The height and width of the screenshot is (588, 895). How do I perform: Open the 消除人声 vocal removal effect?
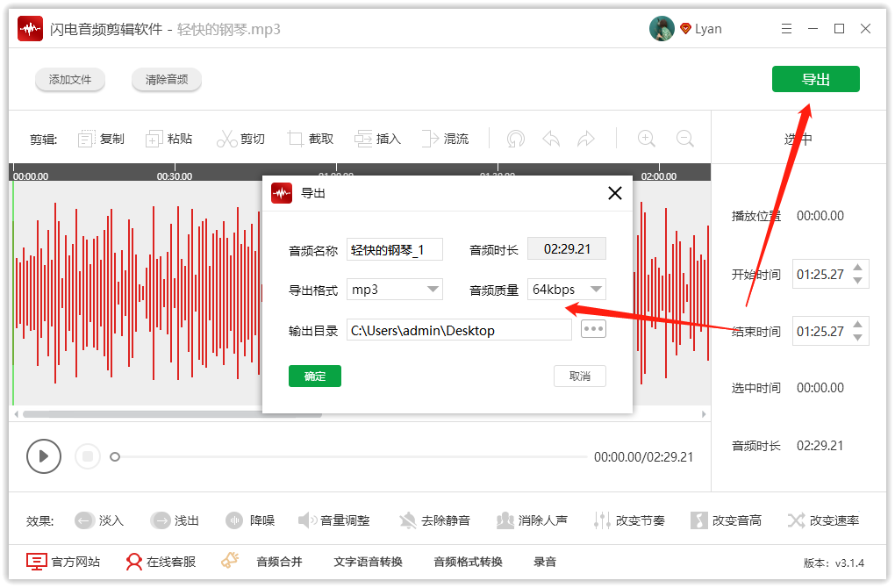click(x=533, y=520)
